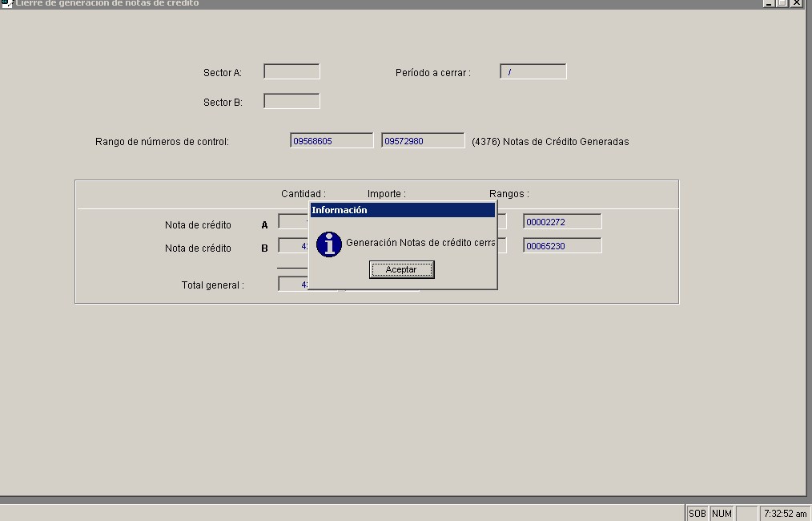The height and width of the screenshot is (521, 812).
Task: Select the Período a cerrar field
Action: click(x=533, y=72)
